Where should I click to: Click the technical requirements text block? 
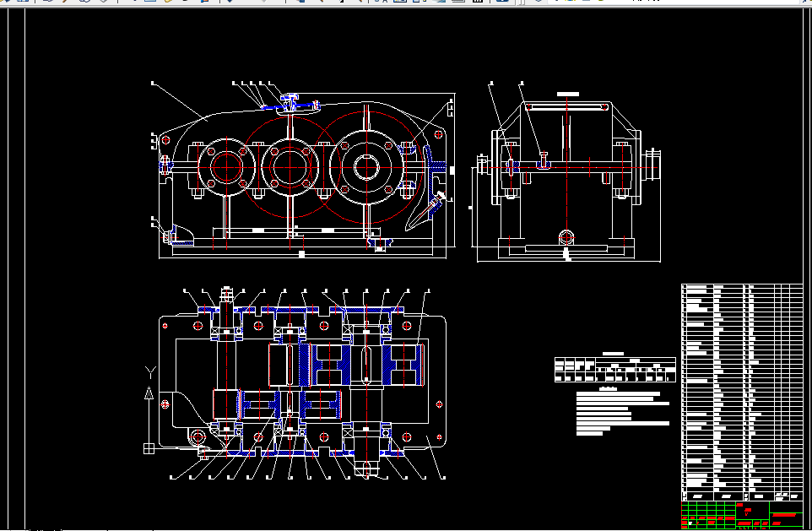point(623,412)
